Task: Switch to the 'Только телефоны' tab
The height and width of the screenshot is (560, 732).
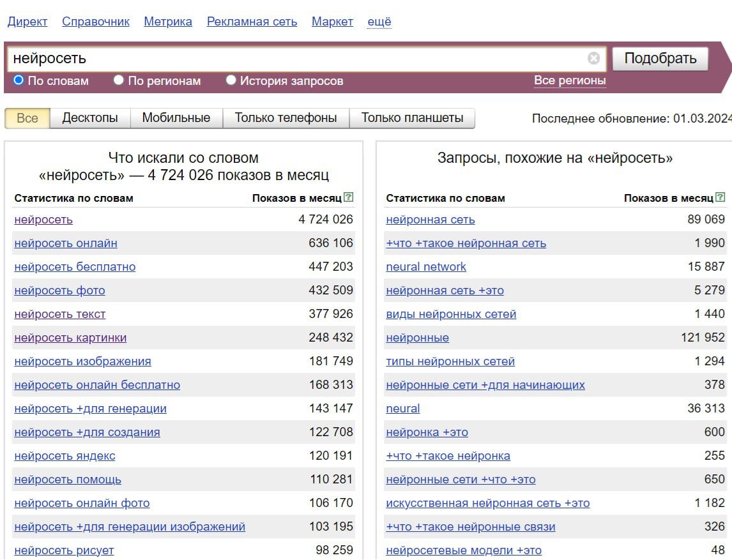Action: (286, 118)
